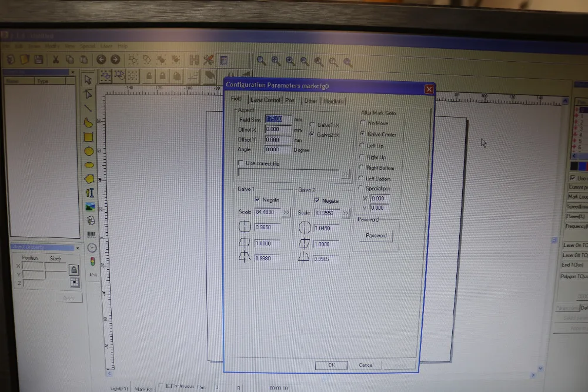Select the Field tab
Screen dimensions: 588x392
pyautogui.click(x=236, y=99)
